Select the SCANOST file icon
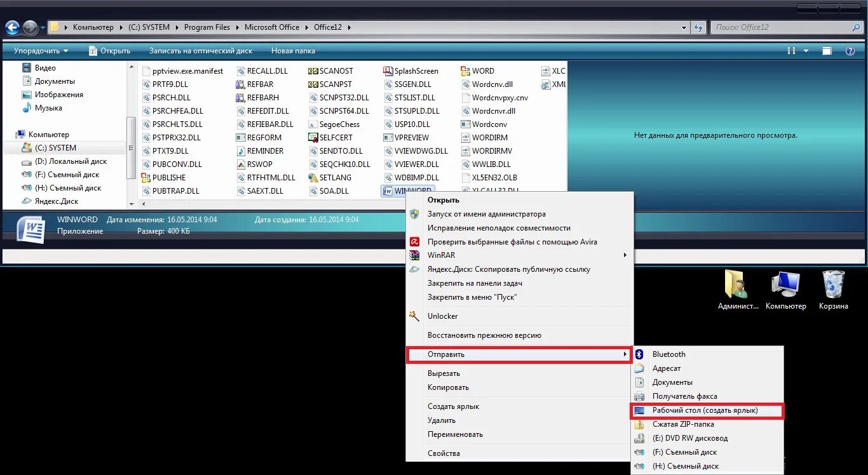Viewport: 868px width, 475px height. [x=313, y=71]
